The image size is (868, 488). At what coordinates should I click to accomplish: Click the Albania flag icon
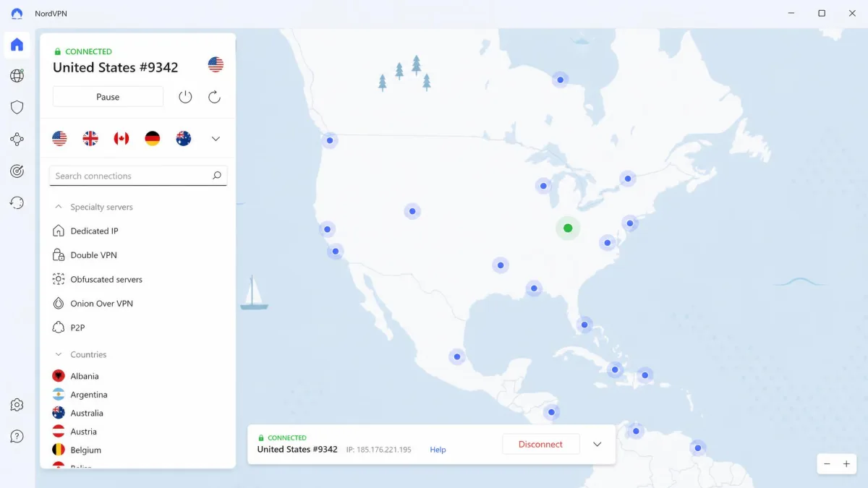[x=59, y=376]
